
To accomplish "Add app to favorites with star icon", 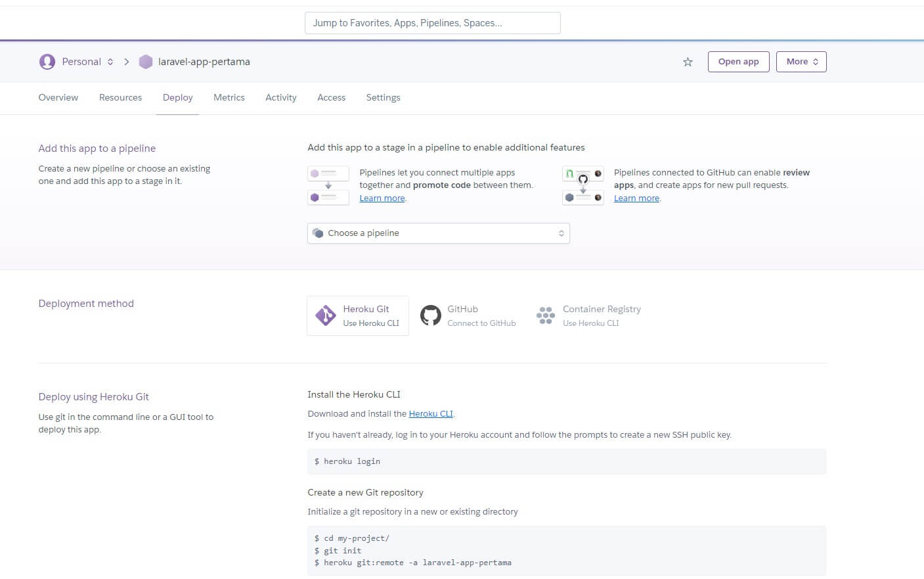I will tap(688, 62).
